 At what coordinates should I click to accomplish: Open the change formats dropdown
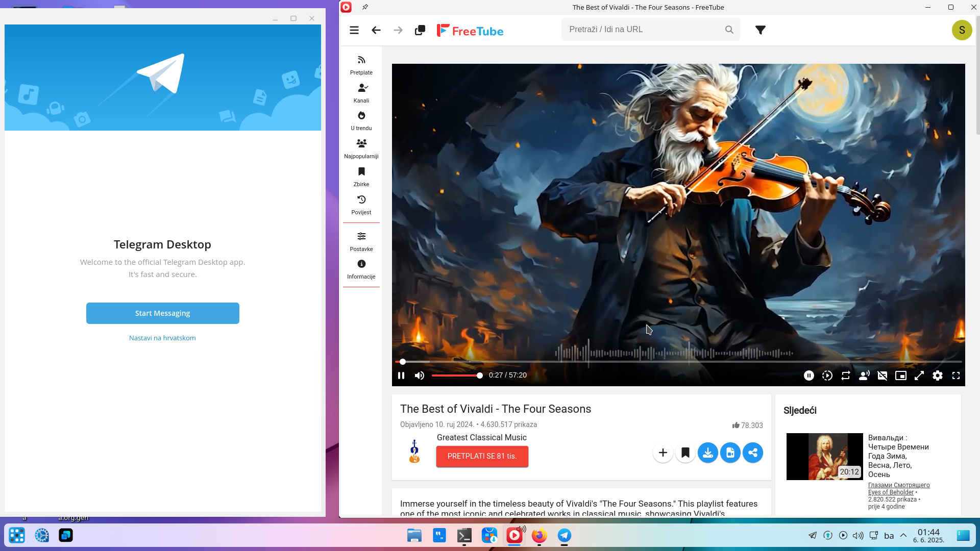coord(730,453)
